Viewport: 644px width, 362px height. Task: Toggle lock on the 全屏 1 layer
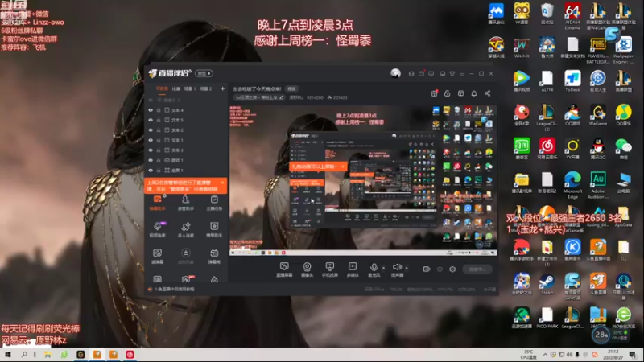tap(159, 171)
